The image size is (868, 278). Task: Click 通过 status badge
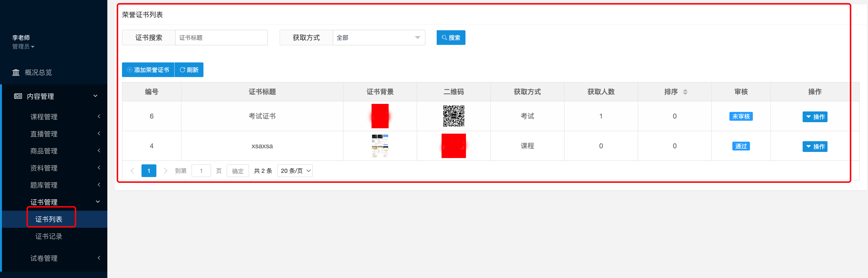pyautogui.click(x=741, y=146)
